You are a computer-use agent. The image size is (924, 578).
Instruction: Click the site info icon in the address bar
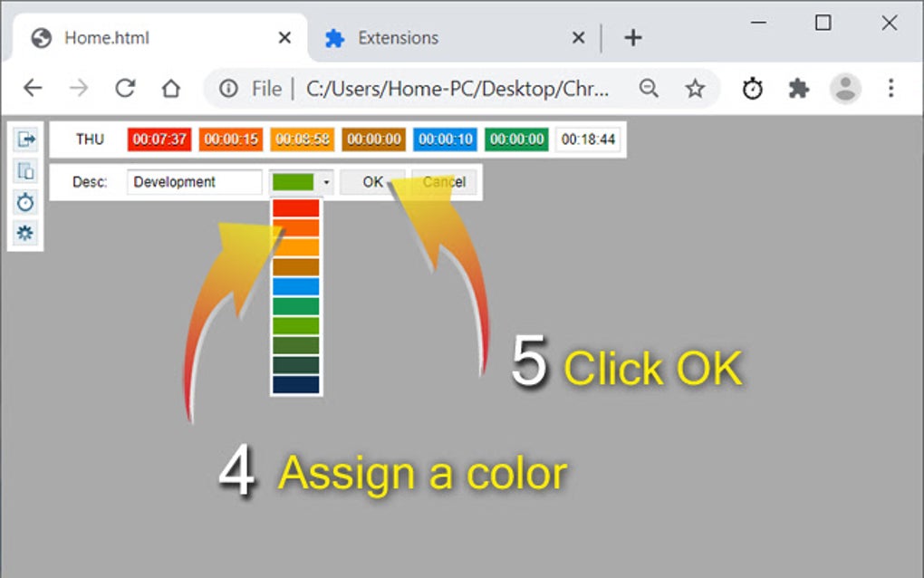[x=226, y=88]
